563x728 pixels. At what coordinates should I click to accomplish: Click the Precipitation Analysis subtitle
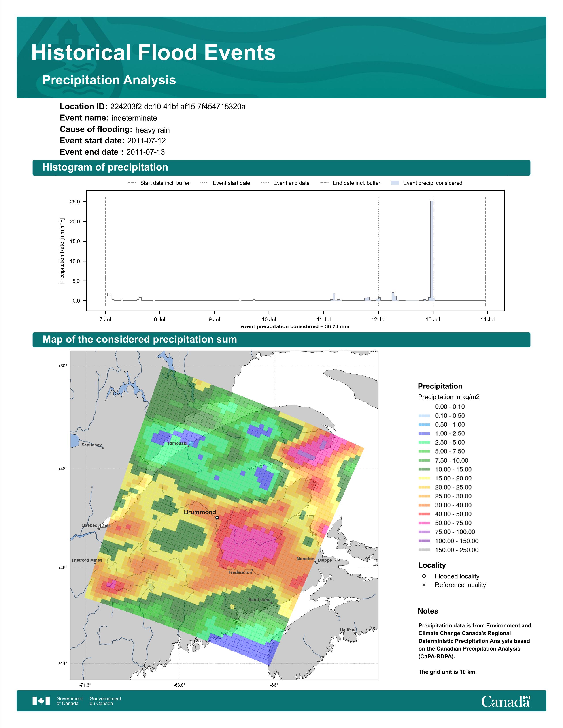pyautogui.click(x=109, y=80)
